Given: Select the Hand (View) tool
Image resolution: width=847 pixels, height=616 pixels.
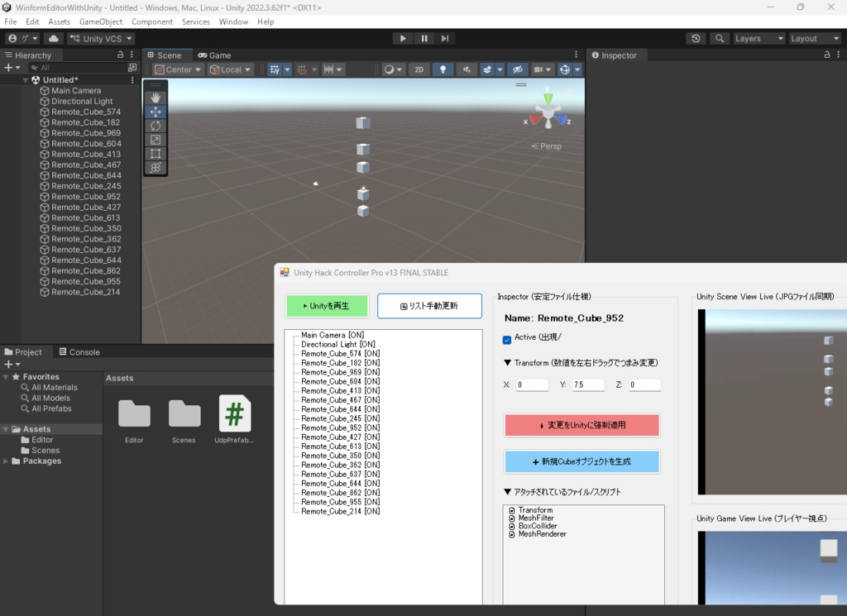Looking at the screenshot, I should coord(156,98).
